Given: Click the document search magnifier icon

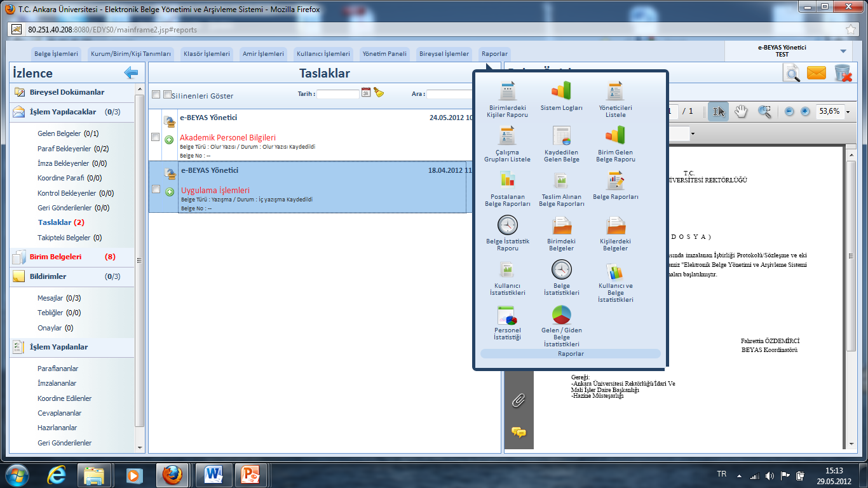Looking at the screenshot, I should pyautogui.click(x=792, y=74).
